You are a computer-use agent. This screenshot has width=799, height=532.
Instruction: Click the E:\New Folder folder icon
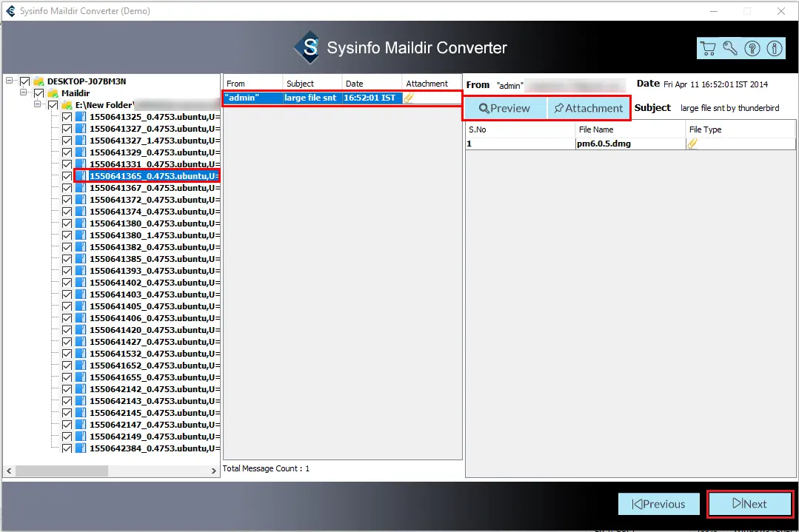67,105
